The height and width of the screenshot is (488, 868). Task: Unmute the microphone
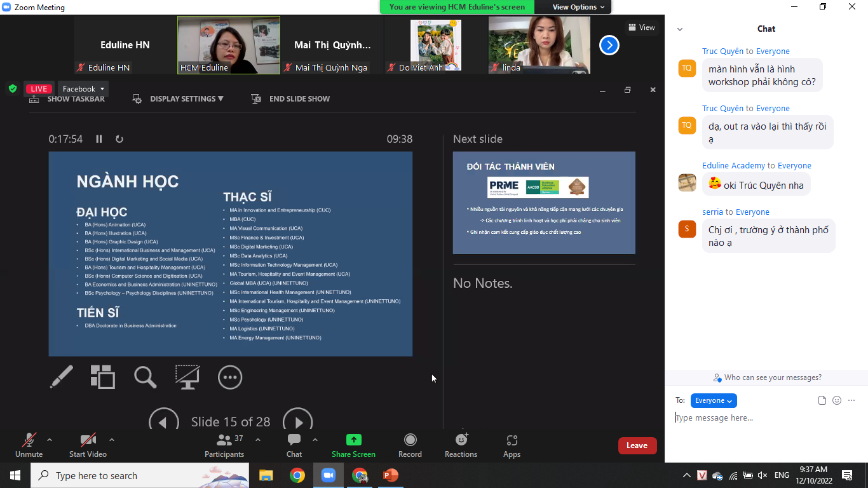click(29, 445)
